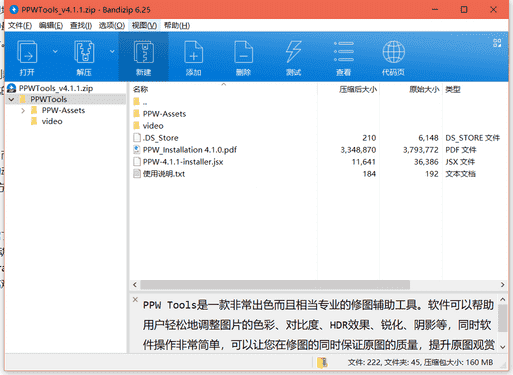
Task: Click the Open (打开) toolbar icon
Action: click(27, 52)
